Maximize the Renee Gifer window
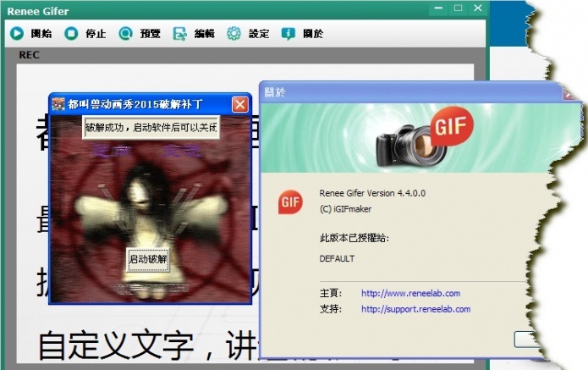The height and width of the screenshot is (370, 588). pos(458,8)
